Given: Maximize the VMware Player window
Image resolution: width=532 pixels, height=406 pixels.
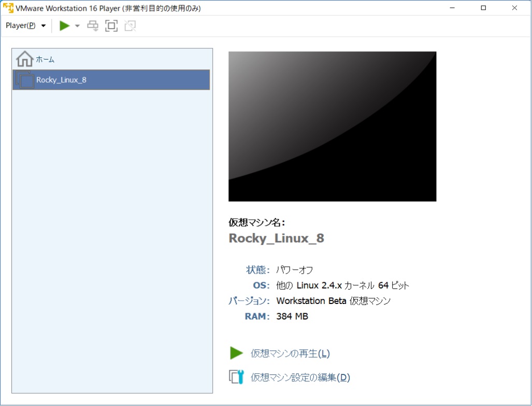Looking at the screenshot, I should coord(483,8).
